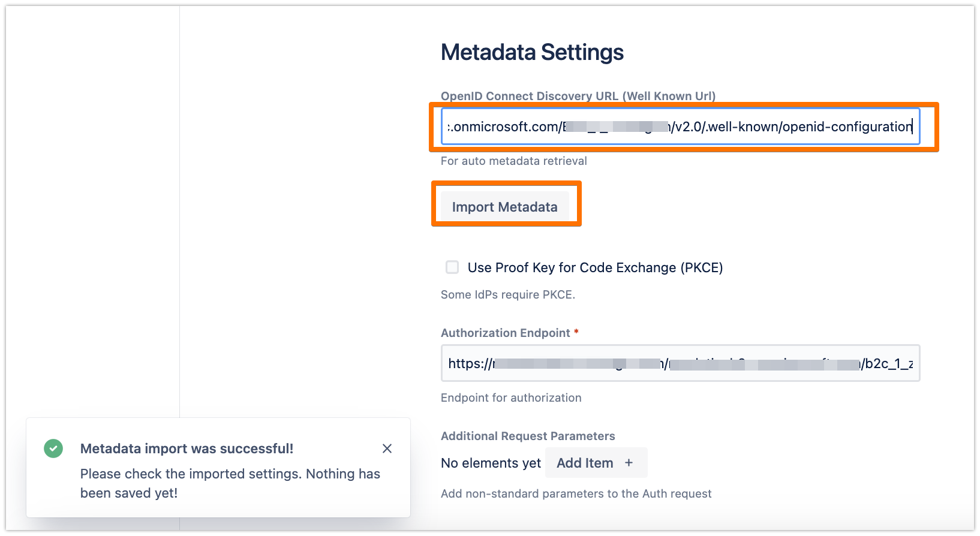
Task: Click into the Authorization Endpoint field
Action: point(680,363)
